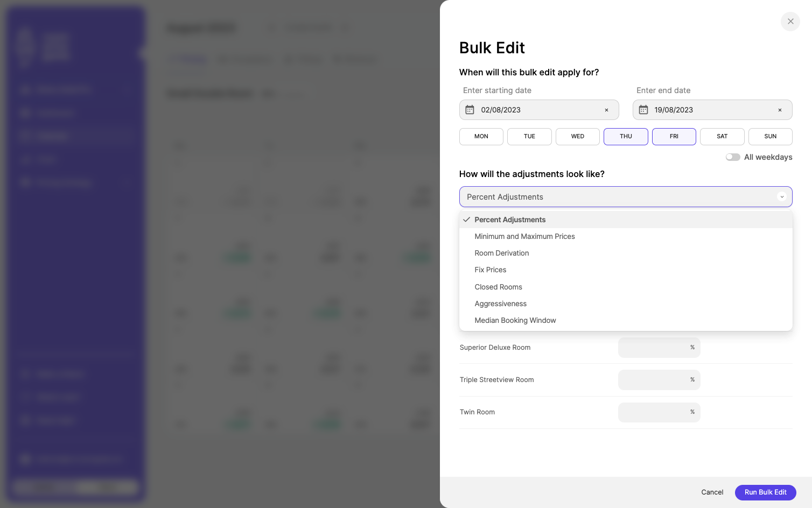The height and width of the screenshot is (508, 812).
Task: Select the Room Derivation option
Action: [x=626, y=253]
